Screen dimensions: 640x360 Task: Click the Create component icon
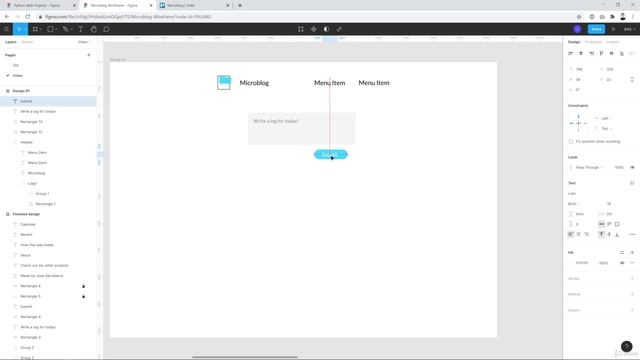pyautogui.click(x=313, y=29)
